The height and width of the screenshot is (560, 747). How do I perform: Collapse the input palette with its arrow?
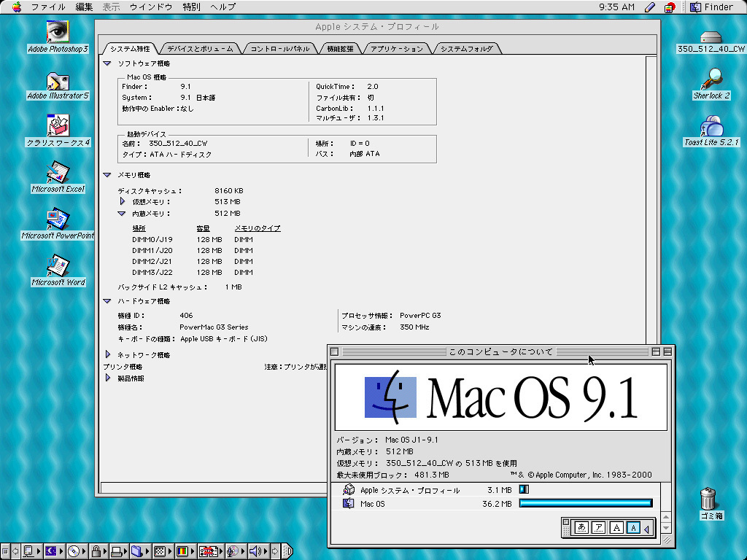(x=646, y=529)
